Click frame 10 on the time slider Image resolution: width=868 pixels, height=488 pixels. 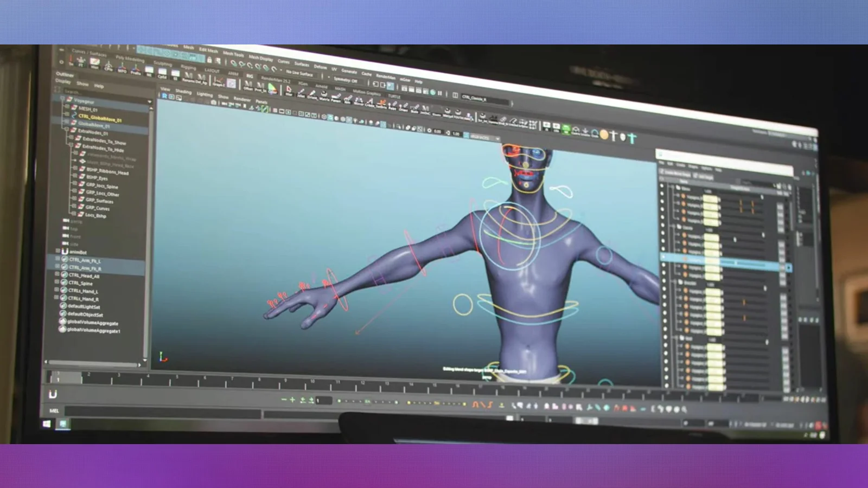(x=312, y=382)
